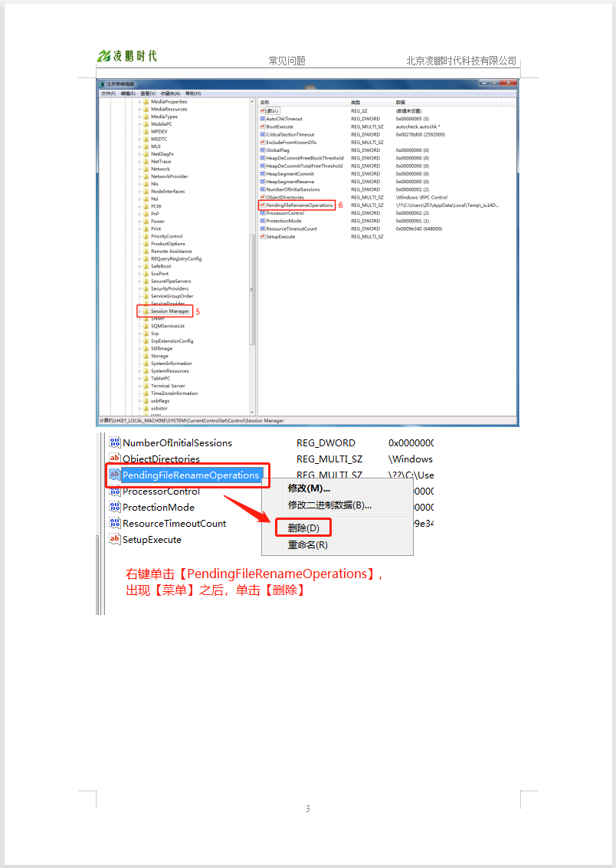Click the ExcludeFromKnownDlls value icon
Viewport: 616px width, 868px height.
[263, 143]
